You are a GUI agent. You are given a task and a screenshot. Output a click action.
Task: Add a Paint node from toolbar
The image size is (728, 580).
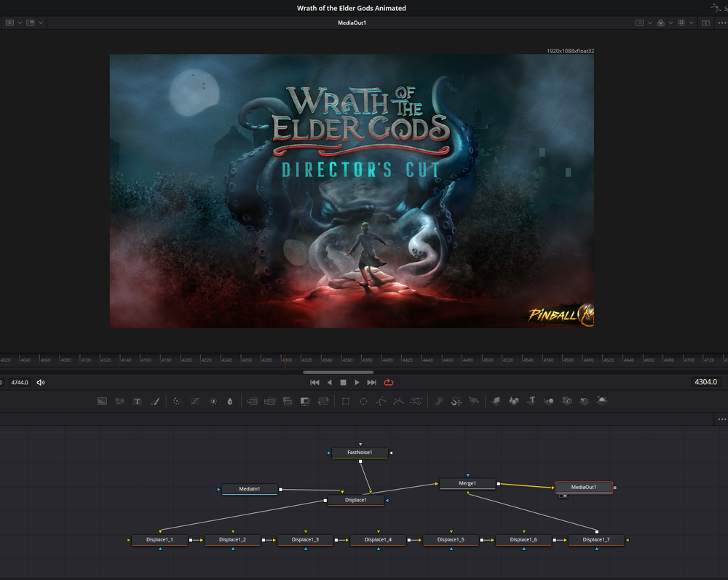[155, 402]
